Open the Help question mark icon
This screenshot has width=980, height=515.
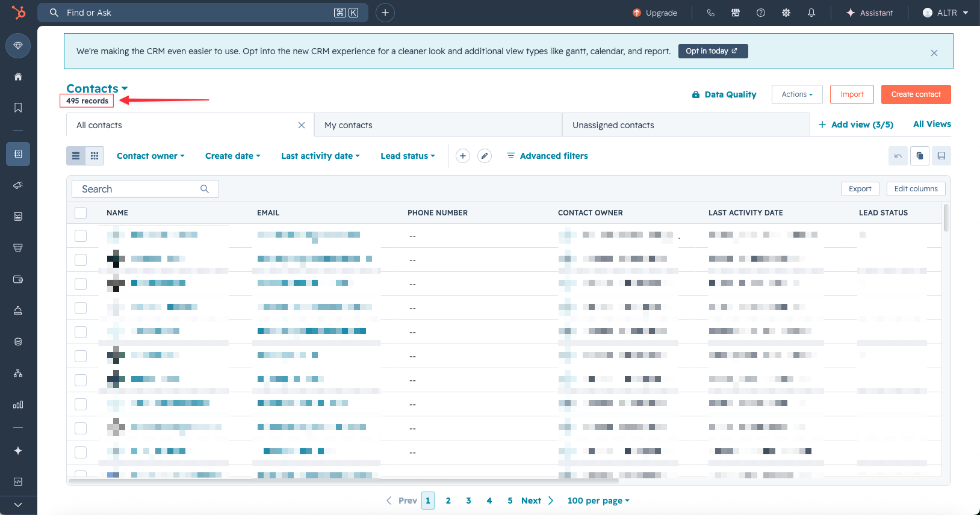tap(761, 13)
